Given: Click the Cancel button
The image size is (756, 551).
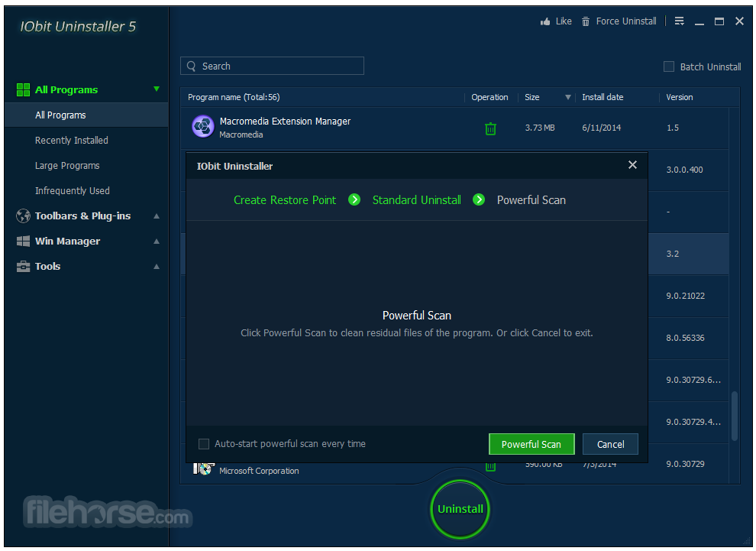Looking at the screenshot, I should (610, 444).
